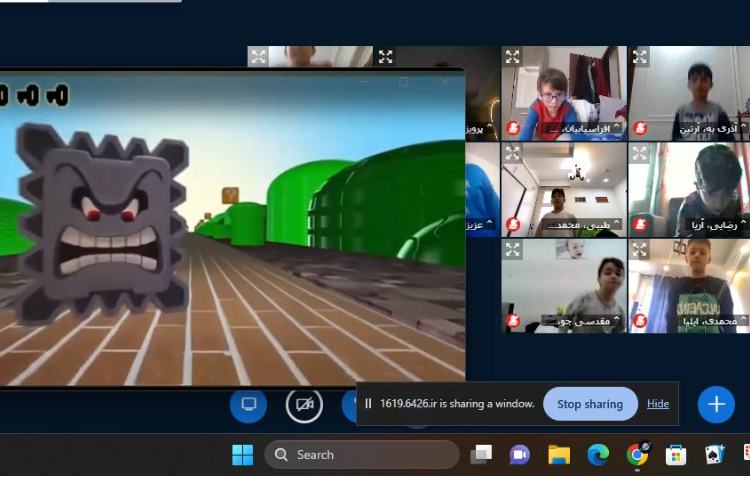Click the taskbar Search box
The image size is (750, 480).
[362, 455]
